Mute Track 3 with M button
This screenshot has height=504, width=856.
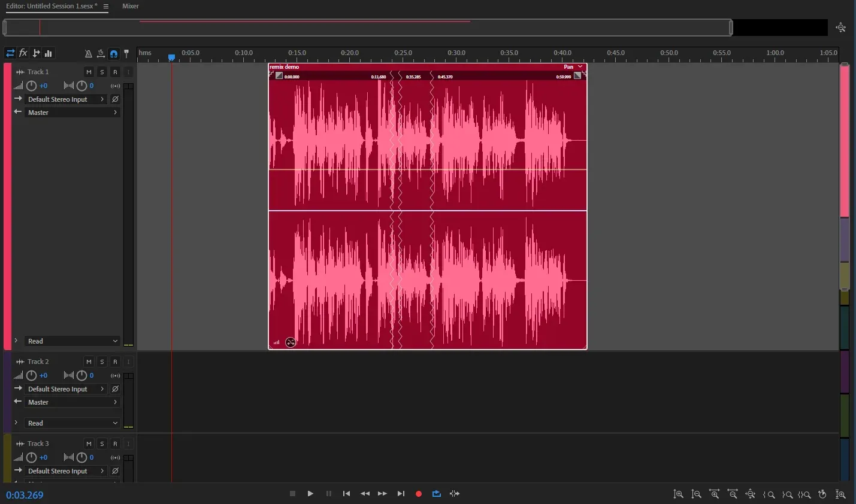pyautogui.click(x=89, y=444)
